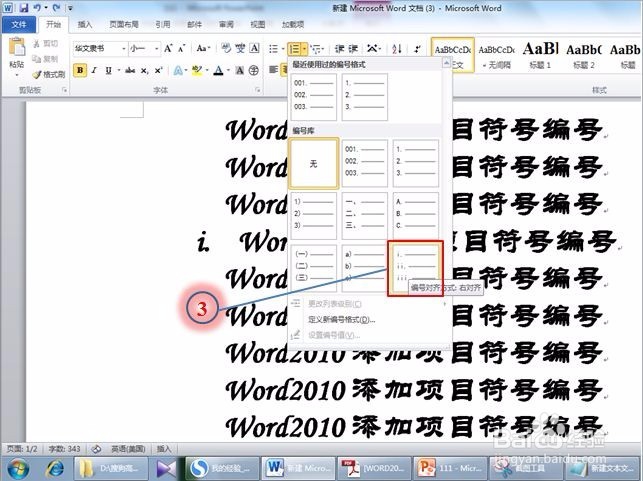Click the Align Left icon
This screenshot has height=481, width=643.
(273, 70)
